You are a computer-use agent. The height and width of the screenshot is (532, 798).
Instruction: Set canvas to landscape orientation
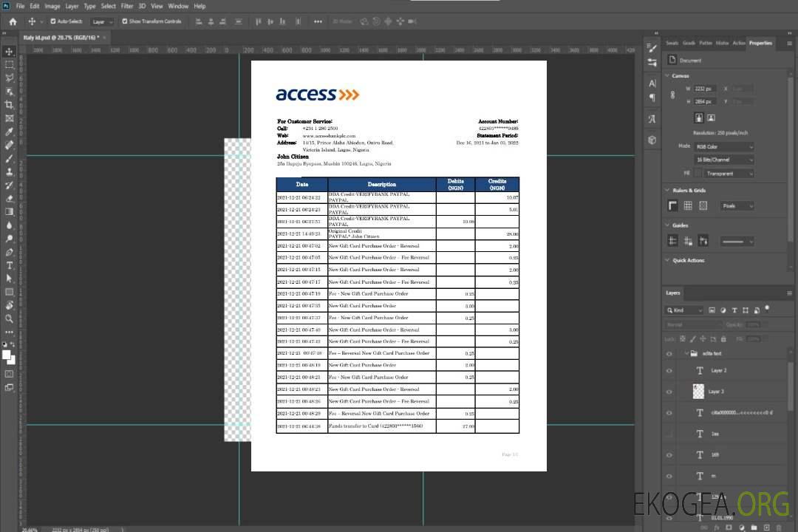[711, 117]
